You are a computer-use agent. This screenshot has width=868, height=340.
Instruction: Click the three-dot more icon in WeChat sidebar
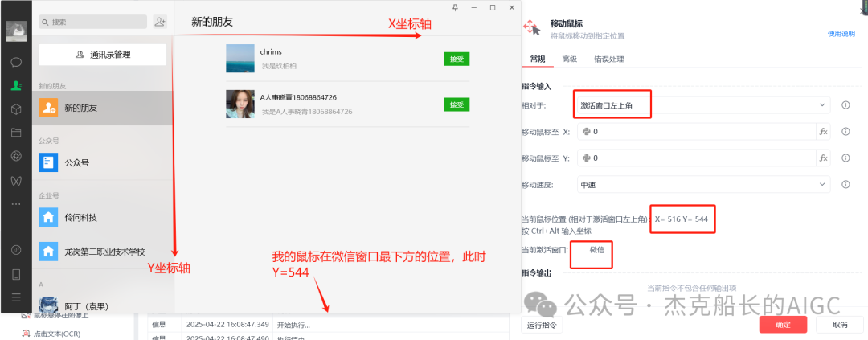(16, 204)
